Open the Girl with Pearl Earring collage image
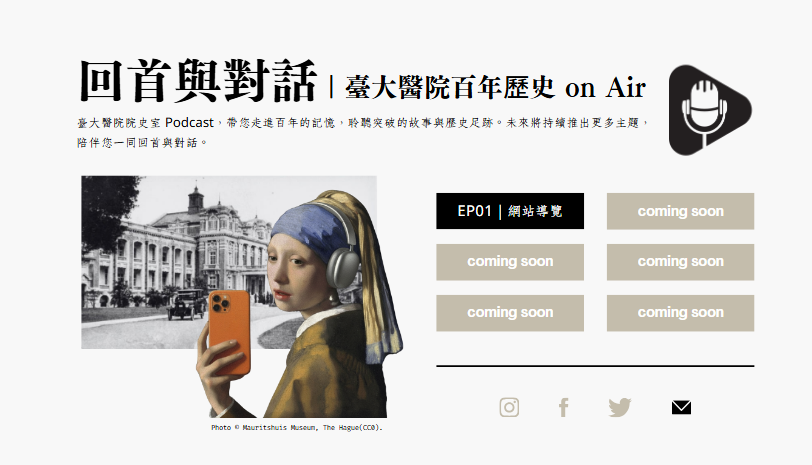The height and width of the screenshot is (465, 812). (242, 297)
